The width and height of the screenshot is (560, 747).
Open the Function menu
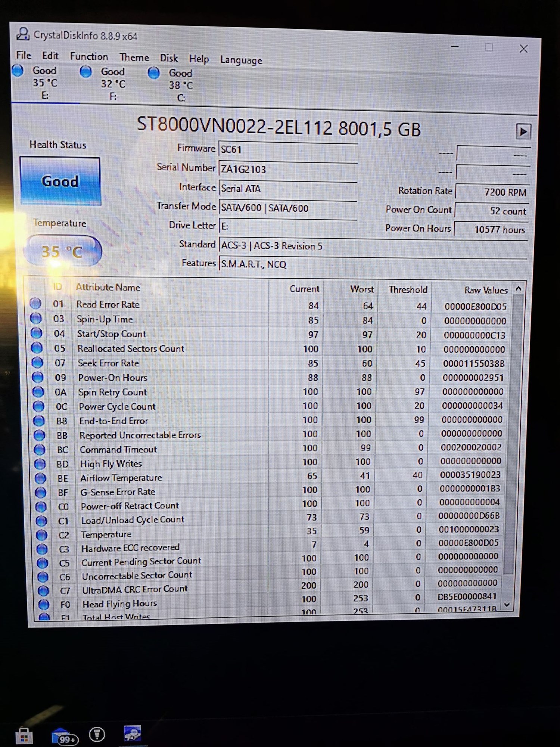point(89,57)
